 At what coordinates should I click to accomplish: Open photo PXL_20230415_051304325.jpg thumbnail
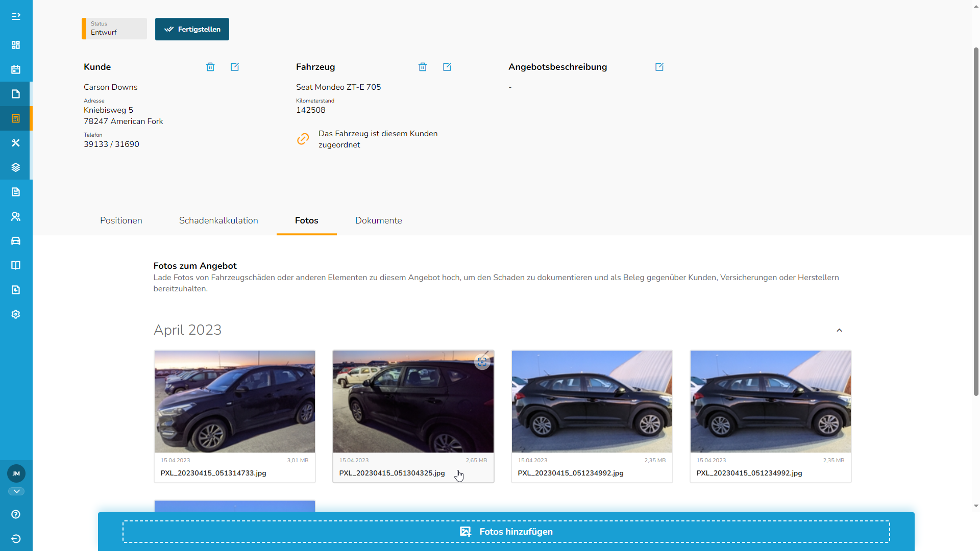pyautogui.click(x=413, y=402)
